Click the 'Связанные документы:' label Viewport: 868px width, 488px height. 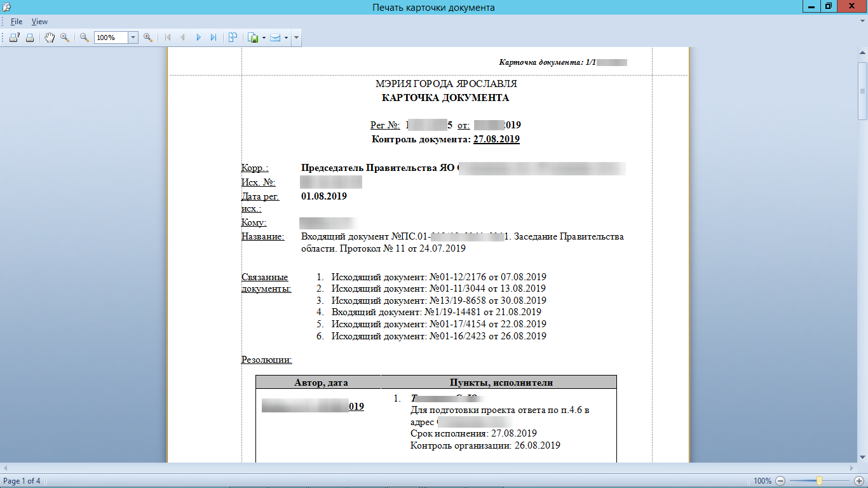pos(267,283)
